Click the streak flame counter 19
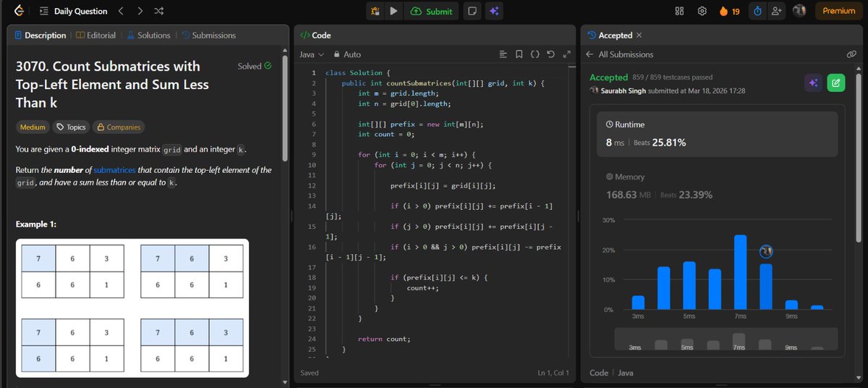Viewport: 868px width, 388px height. coord(729,11)
